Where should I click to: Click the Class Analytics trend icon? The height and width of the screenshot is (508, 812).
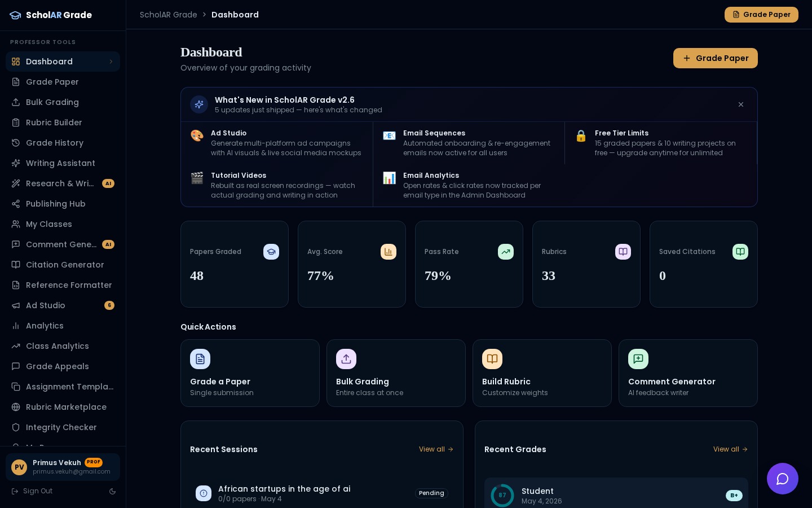tap(16, 346)
